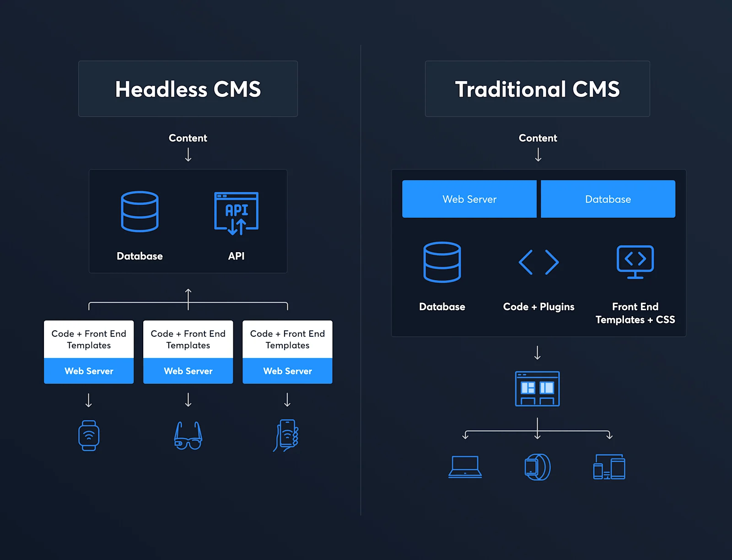Click the API window icon
Viewport: 732px width, 560px height.
click(236, 213)
